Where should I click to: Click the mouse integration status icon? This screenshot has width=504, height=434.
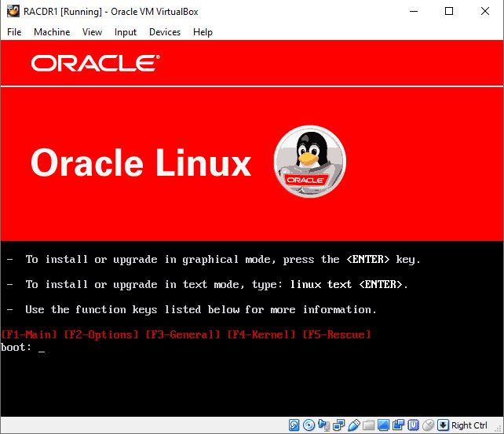[428, 425]
